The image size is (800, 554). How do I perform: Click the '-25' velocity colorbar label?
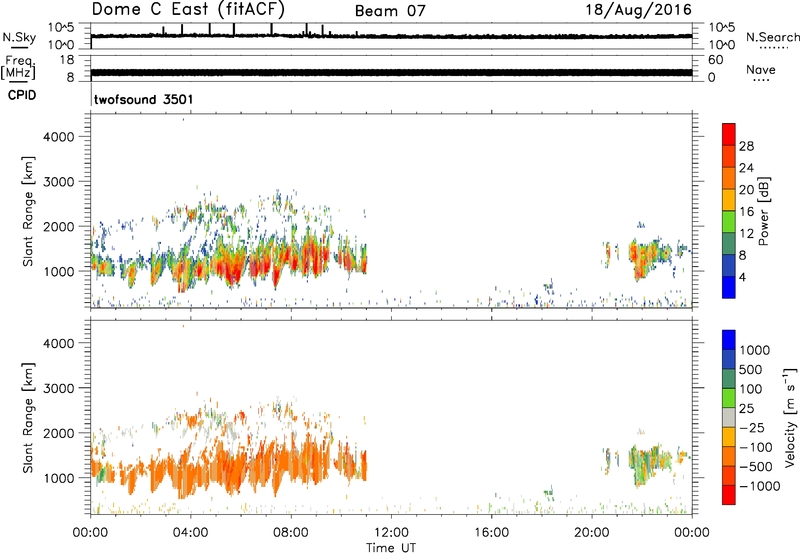[x=753, y=428]
